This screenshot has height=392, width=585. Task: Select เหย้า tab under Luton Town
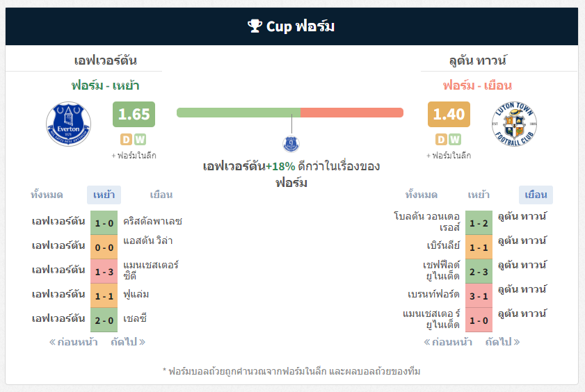pos(479,195)
